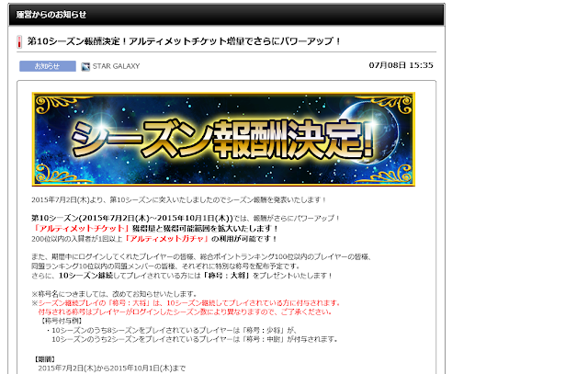
Task: Click the 【称号付与例】 heading
Action: 61,321
